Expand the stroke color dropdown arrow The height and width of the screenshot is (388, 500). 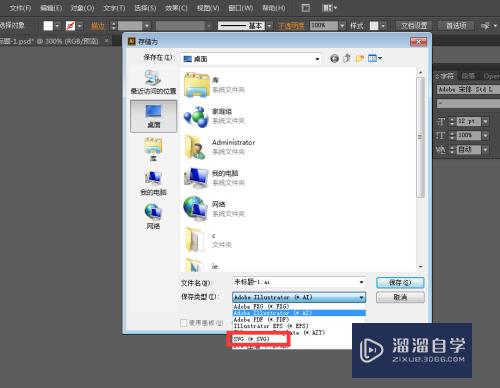pos(80,26)
